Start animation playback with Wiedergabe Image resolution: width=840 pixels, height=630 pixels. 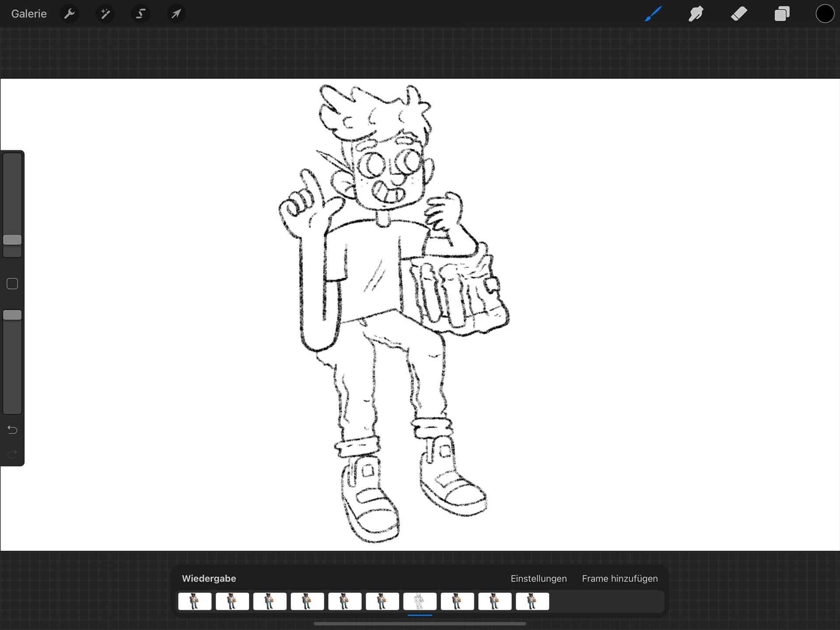pyautogui.click(x=209, y=578)
